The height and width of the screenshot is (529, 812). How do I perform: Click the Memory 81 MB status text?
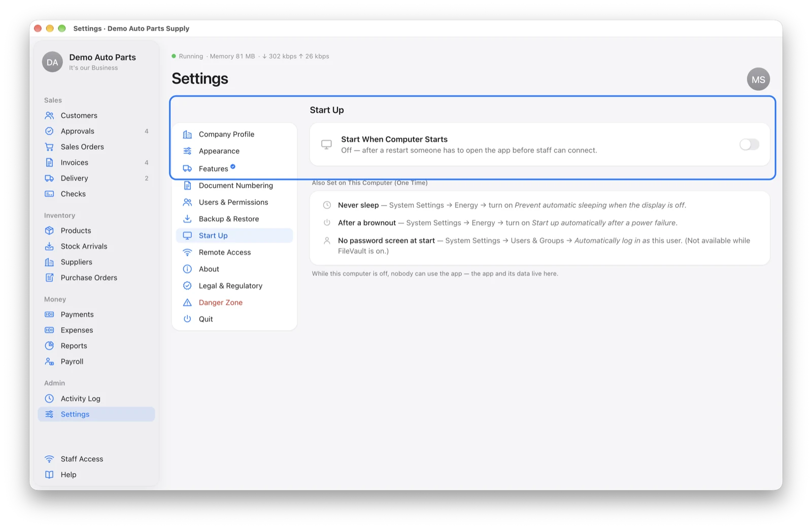click(x=232, y=56)
